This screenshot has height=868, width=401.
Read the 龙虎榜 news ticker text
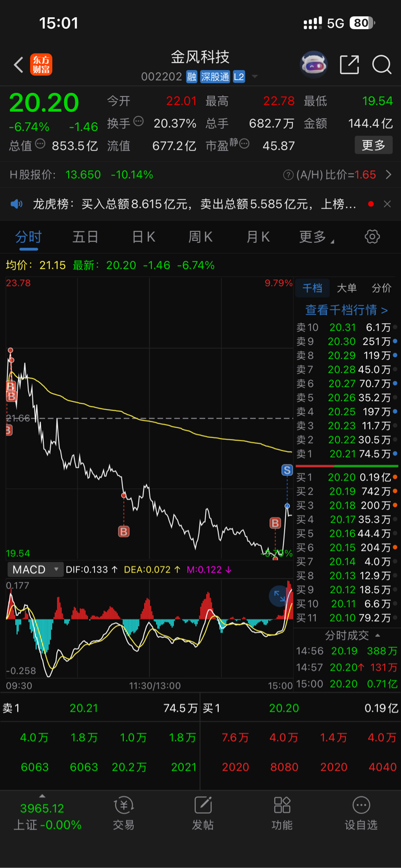195,204
